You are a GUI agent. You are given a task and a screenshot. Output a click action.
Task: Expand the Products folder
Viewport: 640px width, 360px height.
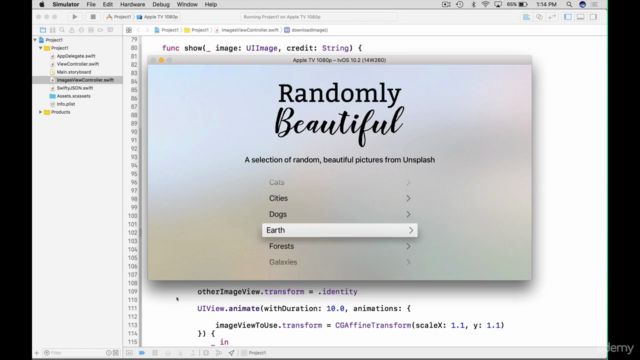41,112
